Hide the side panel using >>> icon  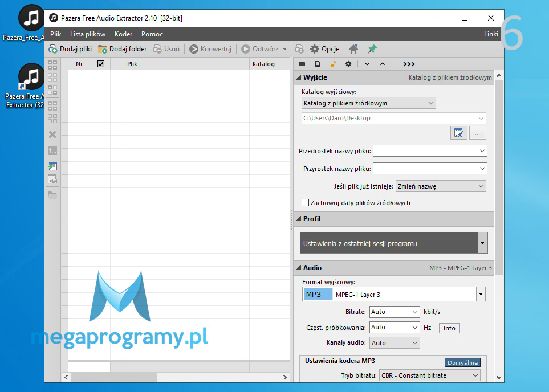[409, 64]
